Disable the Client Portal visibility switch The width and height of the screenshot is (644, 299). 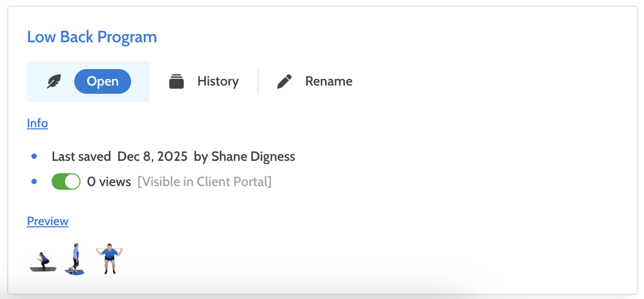click(66, 182)
